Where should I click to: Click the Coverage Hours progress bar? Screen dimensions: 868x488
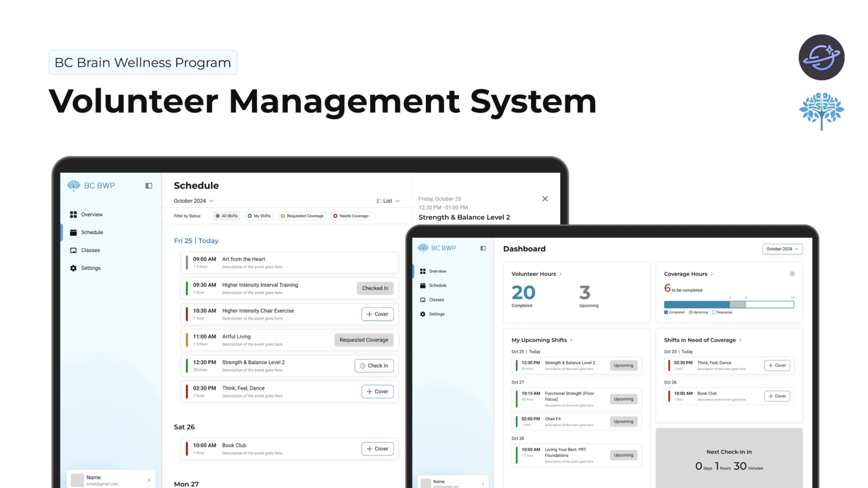coord(728,305)
